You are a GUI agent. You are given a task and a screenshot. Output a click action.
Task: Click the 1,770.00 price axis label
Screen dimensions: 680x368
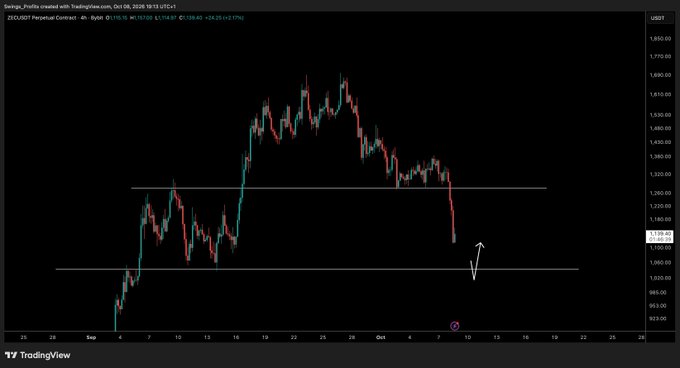point(660,56)
